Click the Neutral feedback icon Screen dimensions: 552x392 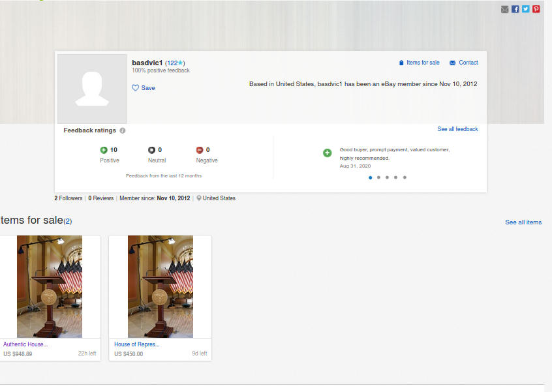click(x=151, y=150)
